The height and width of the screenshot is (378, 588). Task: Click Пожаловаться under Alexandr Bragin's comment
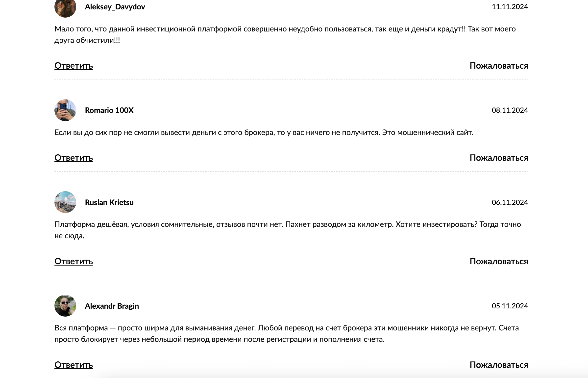pos(499,365)
